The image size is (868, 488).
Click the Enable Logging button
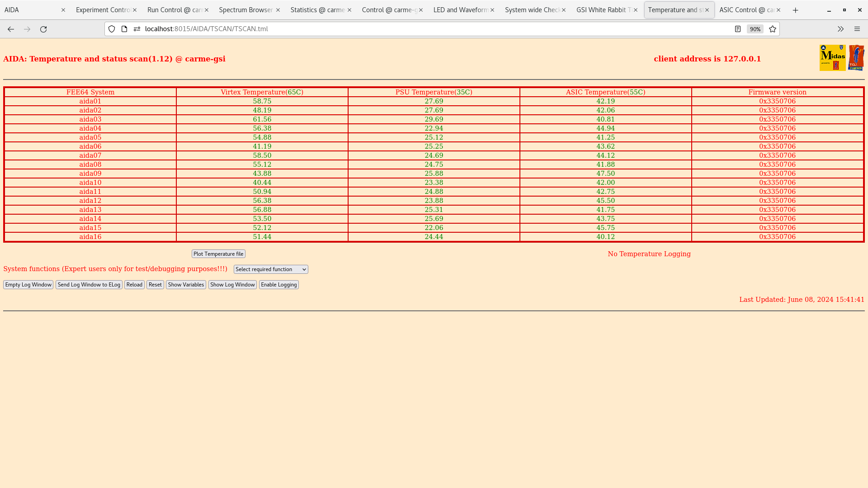(279, 284)
